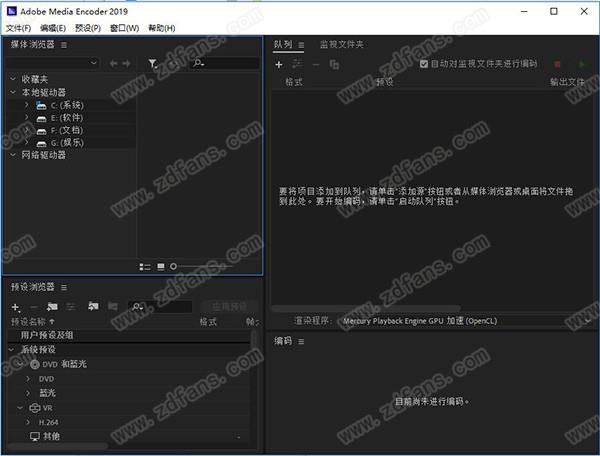Select the 队列 tab
600x456 pixels.
pos(283,45)
